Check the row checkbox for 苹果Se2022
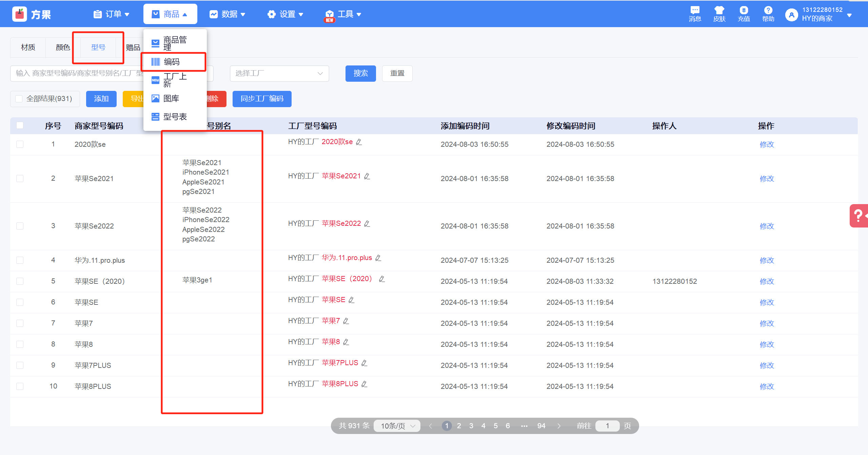 pos(20,226)
